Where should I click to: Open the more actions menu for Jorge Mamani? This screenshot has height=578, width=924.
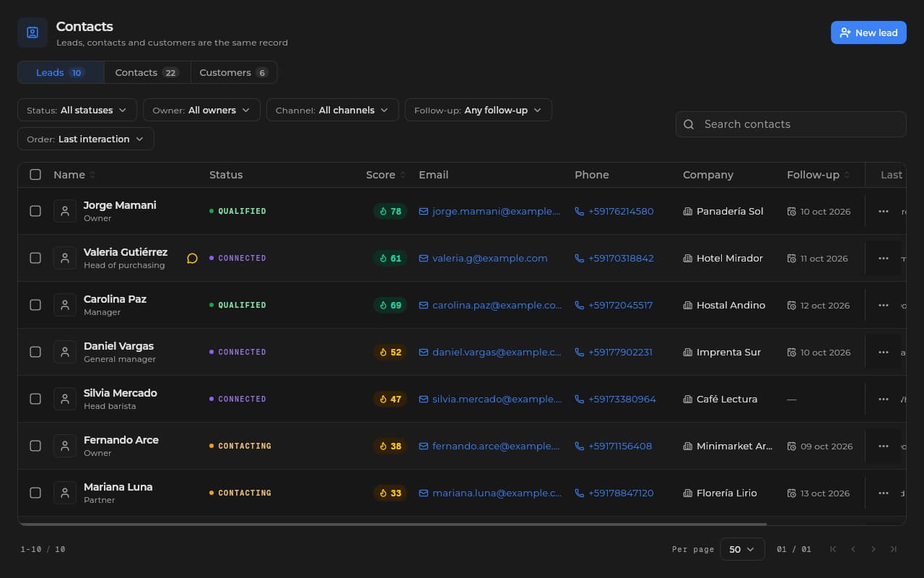pyautogui.click(x=883, y=211)
